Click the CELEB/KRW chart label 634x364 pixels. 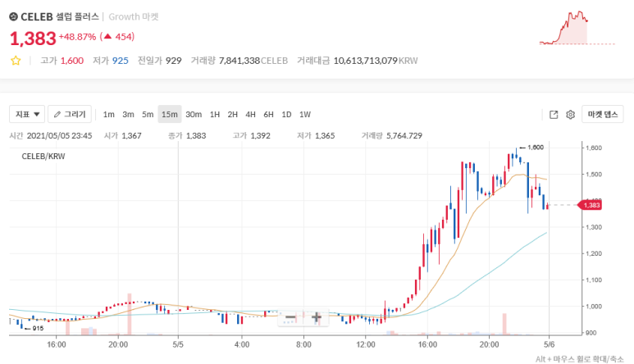click(x=43, y=157)
